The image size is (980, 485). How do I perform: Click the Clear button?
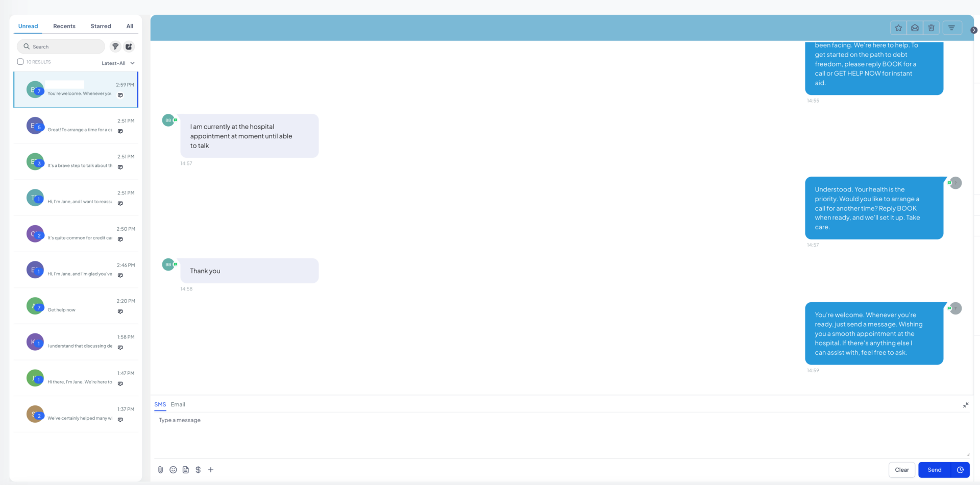coord(901,470)
